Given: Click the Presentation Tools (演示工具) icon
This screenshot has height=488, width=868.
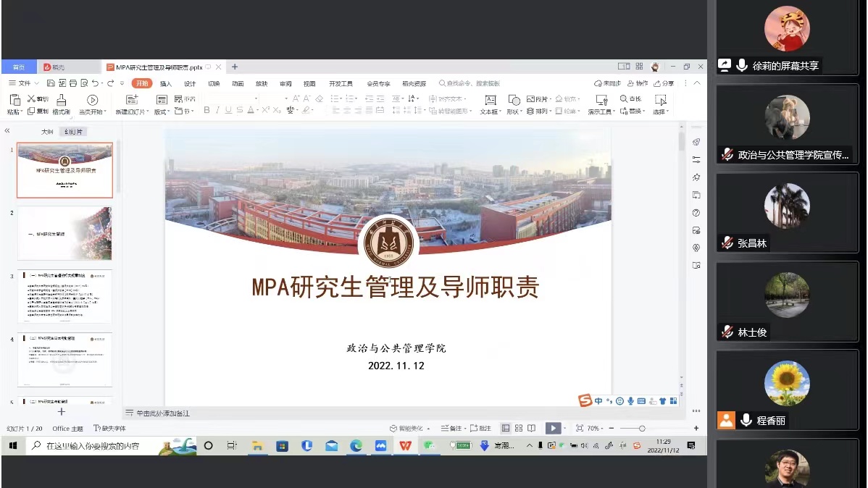Looking at the screenshot, I should [x=601, y=100].
